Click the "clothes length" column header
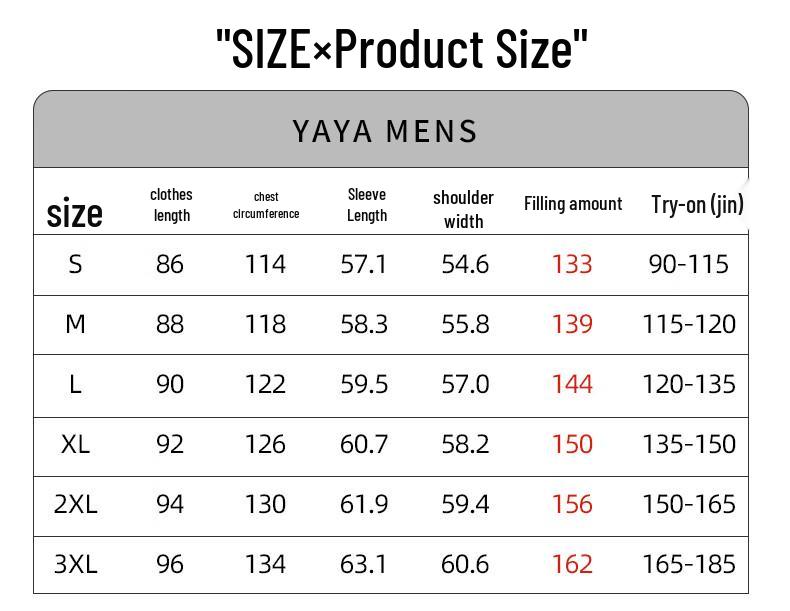790x611 pixels. (x=171, y=204)
